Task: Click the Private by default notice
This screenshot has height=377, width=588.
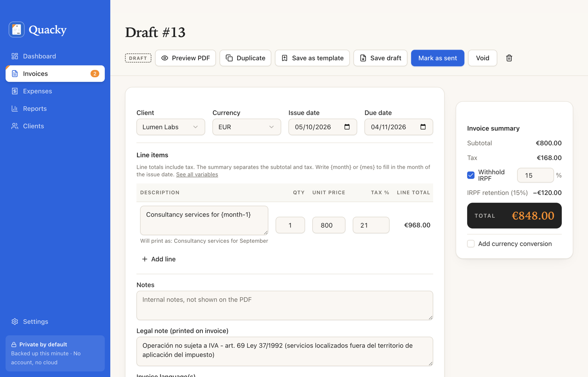Action: tap(55, 353)
